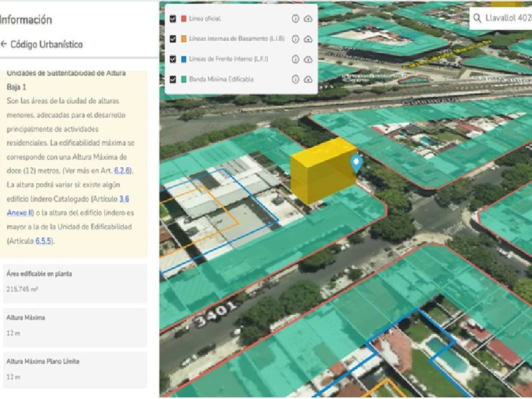Uncheck the Línea oficial layer checkbox
532x399 pixels.
click(x=173, y=19)
